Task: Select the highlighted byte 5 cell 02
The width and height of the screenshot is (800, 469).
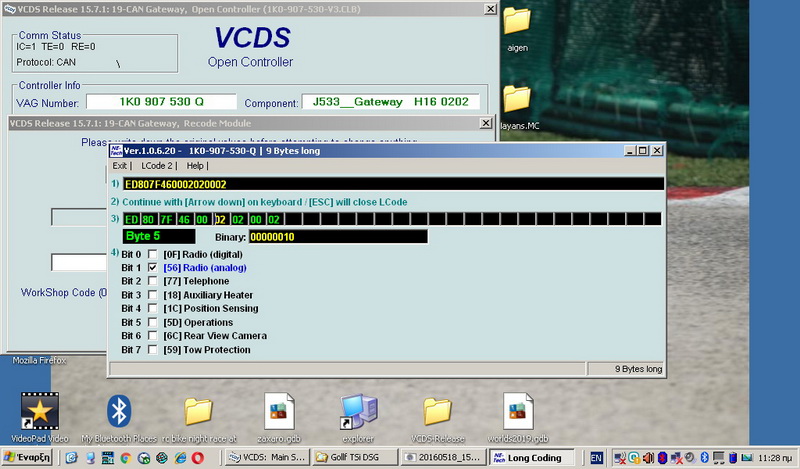Action: click(x=220, y=219)
